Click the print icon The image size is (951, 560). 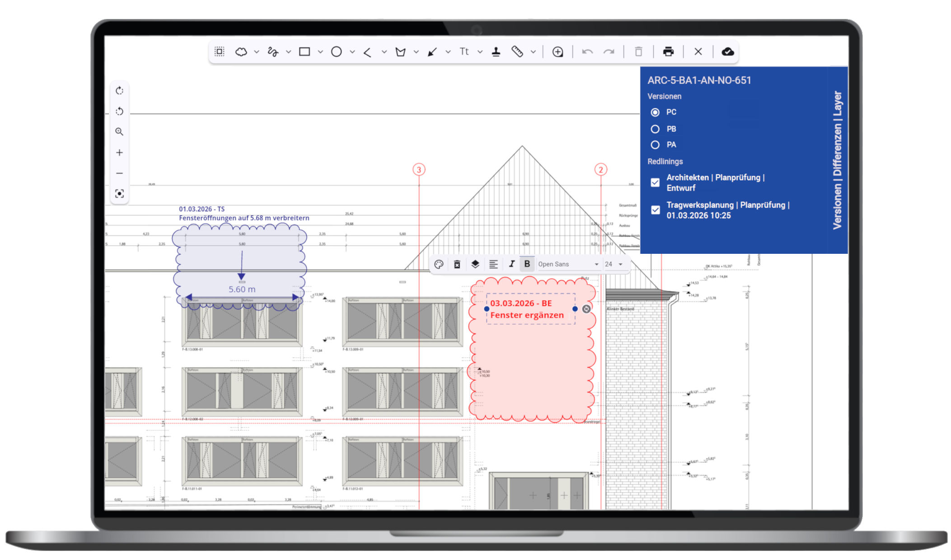[668, 52]
